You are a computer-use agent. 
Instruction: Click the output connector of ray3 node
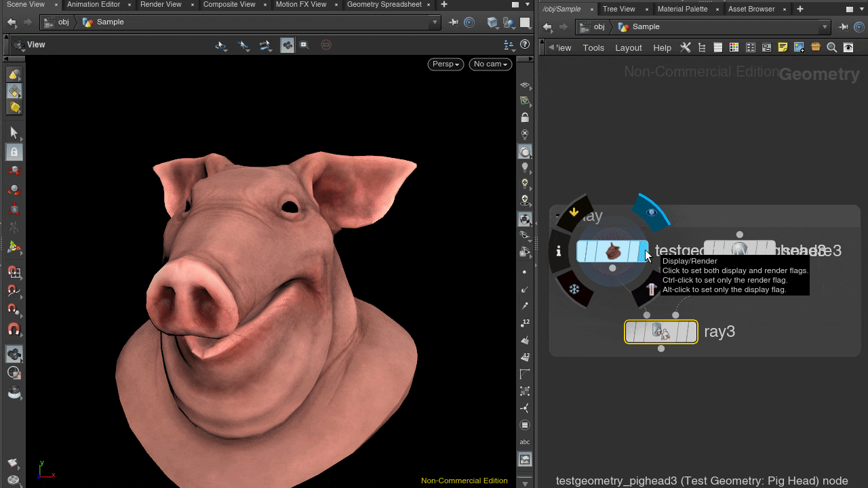pyautogui.click(x=661, y=348)
